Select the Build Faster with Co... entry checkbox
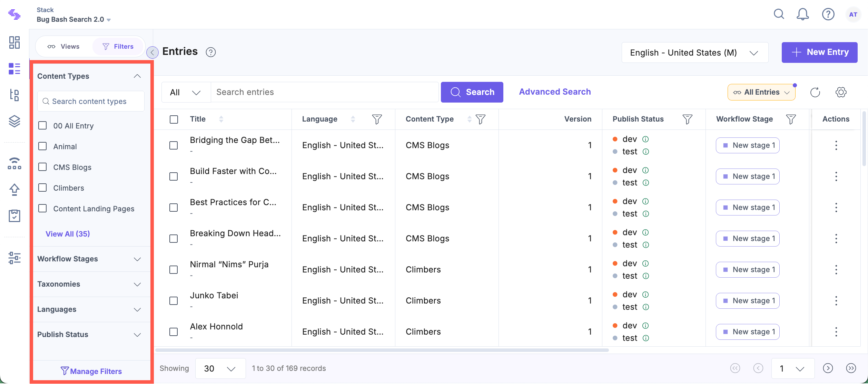Screen dimensions: 868x384 [174, 176]
